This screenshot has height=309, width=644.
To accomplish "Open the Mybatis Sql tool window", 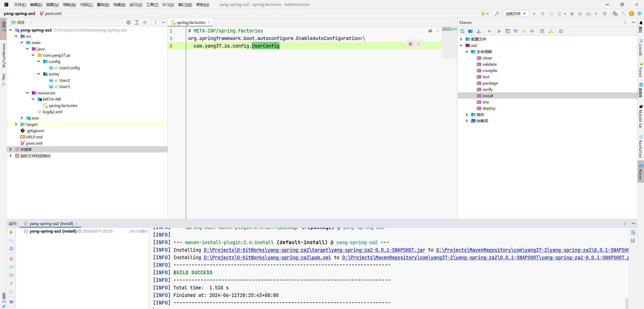I will (x=641, y=116).
